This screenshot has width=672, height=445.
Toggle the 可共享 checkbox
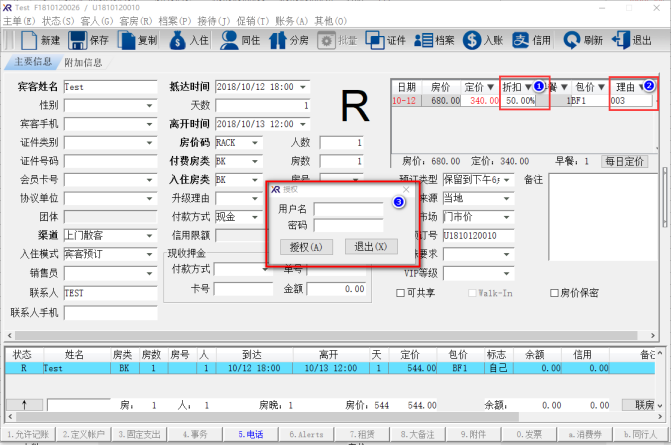click(x=400, y=293)
